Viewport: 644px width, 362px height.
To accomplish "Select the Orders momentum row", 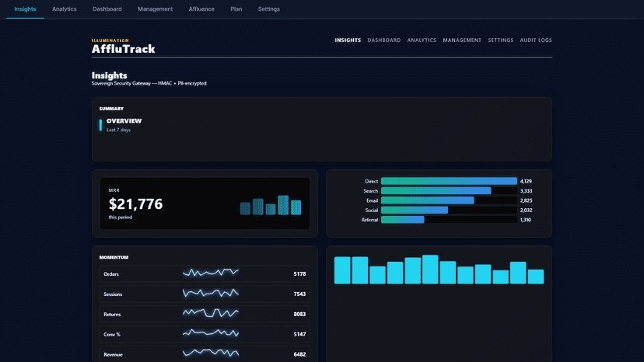I will click(x=205, y=273).
